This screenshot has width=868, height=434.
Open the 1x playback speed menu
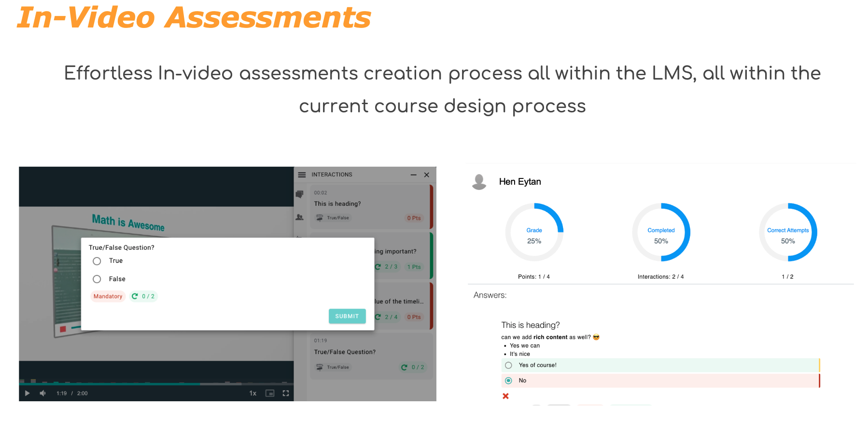click(x=252, y=393)
